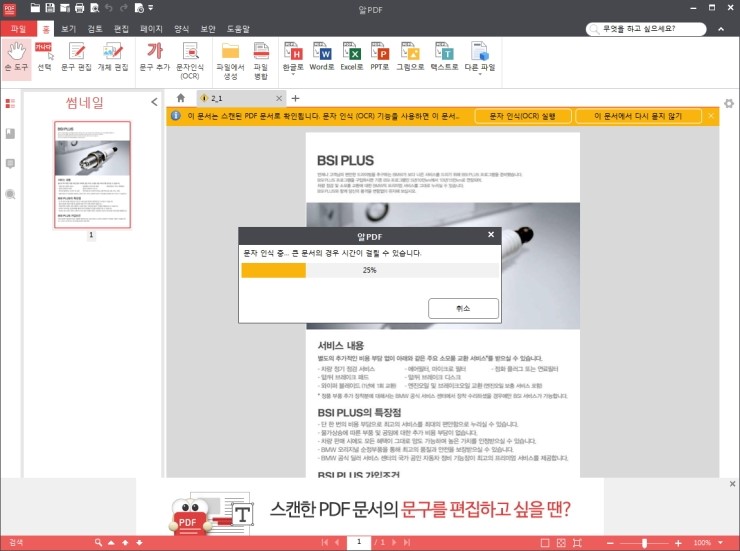
Task: Click the open folder icon in title bar
Action: pos(35,8)
